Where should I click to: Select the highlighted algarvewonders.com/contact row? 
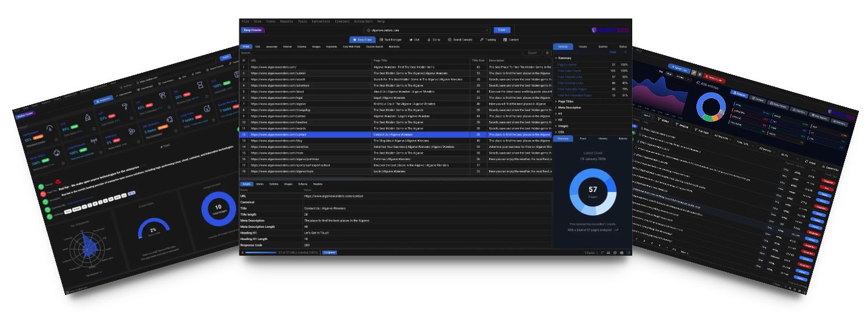tap(396, 134)
